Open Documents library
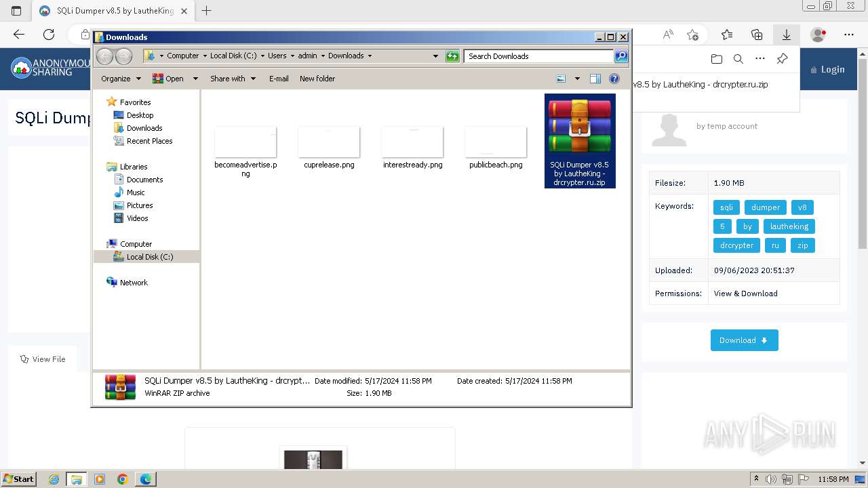Screen dimensions: 868x488 144,180
